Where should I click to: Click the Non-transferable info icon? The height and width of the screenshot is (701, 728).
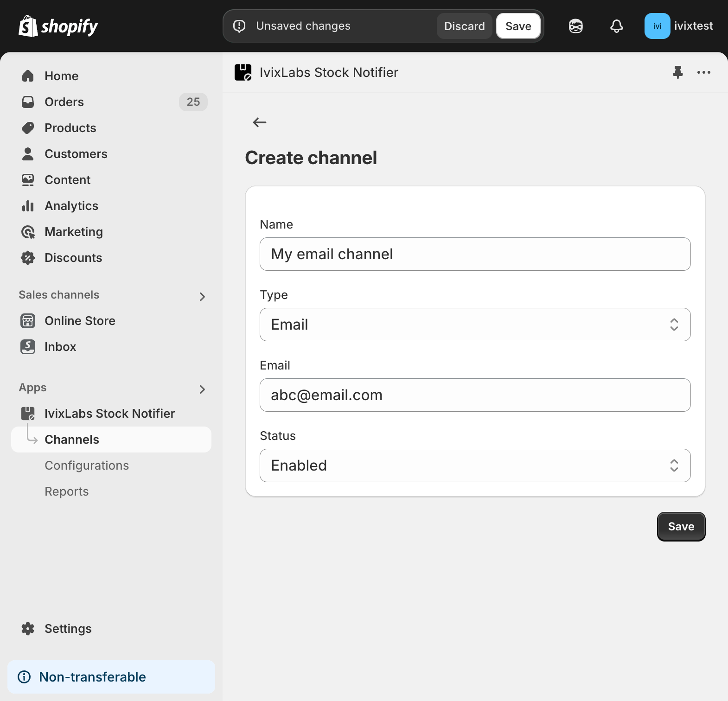24,677
